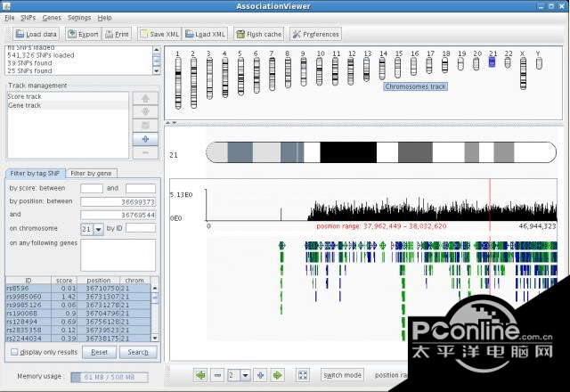Click the Flush cache button

259,34
